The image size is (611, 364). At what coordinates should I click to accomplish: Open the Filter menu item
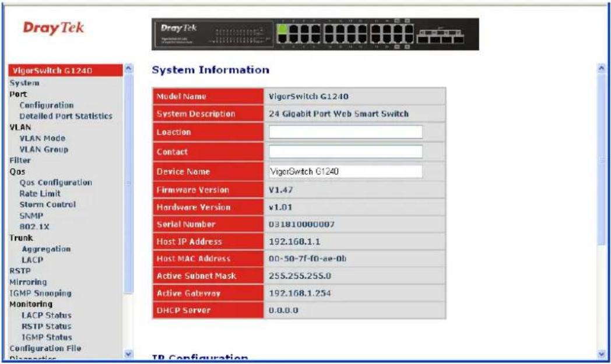pyautogui.click(x=20, y=160)
